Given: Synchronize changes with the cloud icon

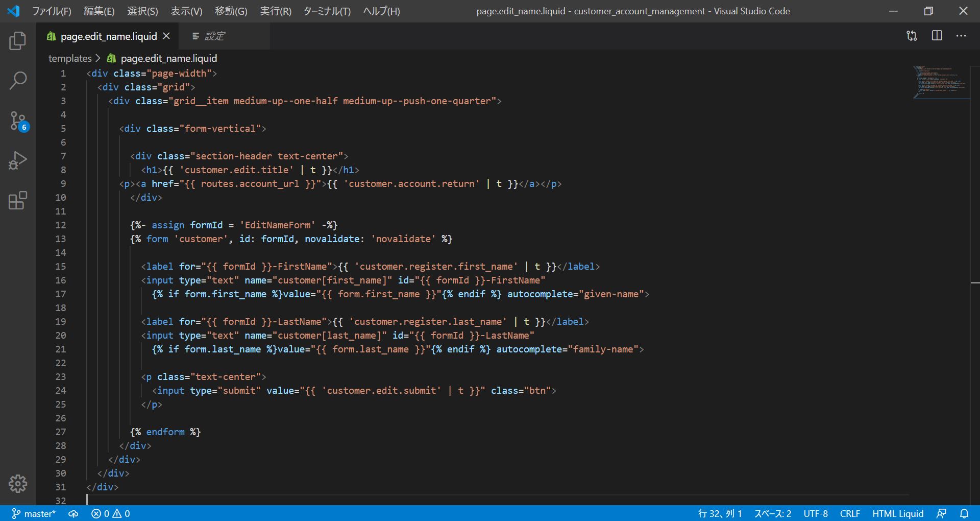Looking at the screenshot, I should click(x=73, y=513).
